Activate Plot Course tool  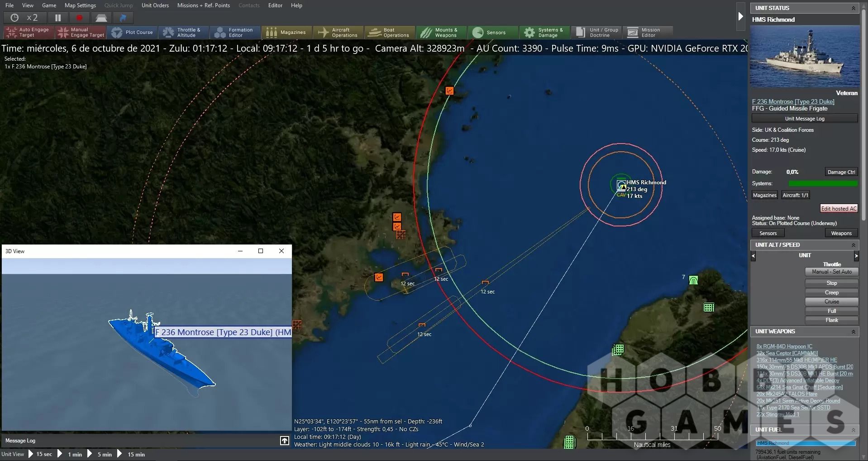133,32
